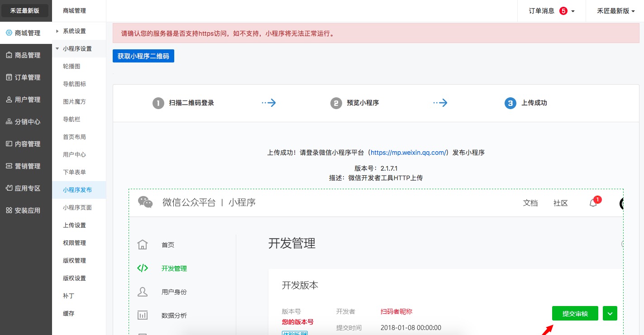Viewport: 644px width, 335px height.
Task: Go to 商品管理 in the sidebar
Action: pos(26,55)
